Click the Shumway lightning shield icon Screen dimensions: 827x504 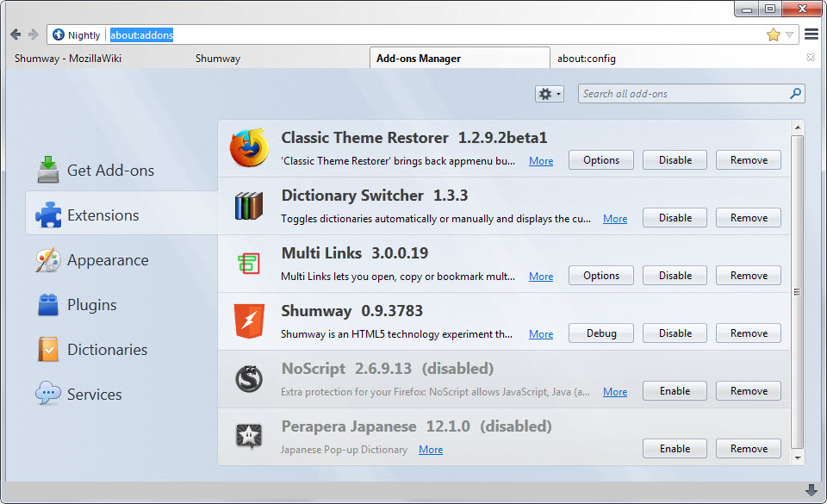(249, 321)
